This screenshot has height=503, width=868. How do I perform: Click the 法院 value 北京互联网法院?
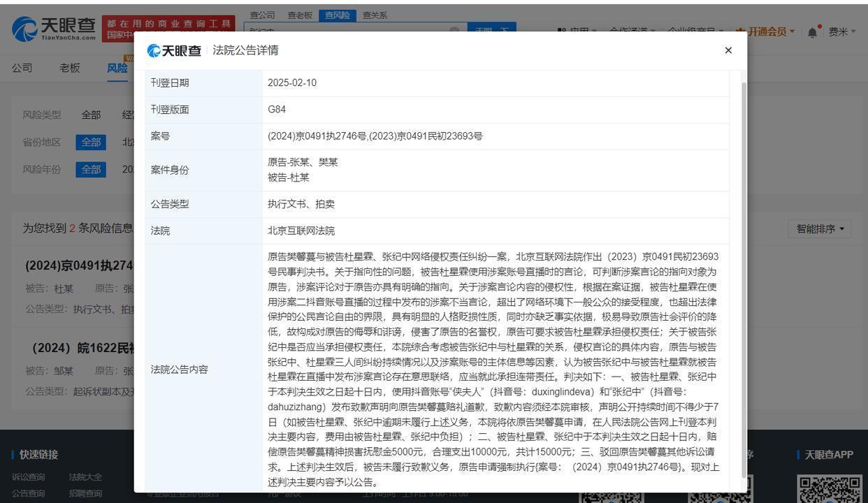pyautogui.click(x=301, y=231)
